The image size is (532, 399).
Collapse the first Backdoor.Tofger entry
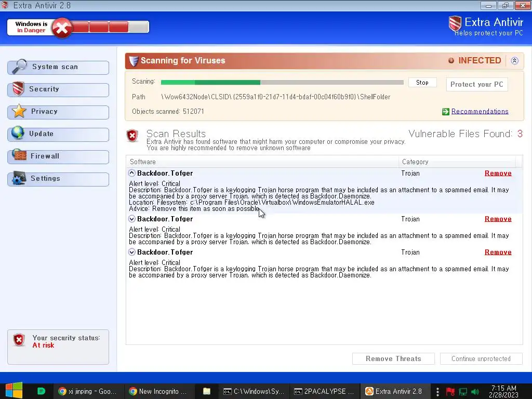[x=131, y=173]
